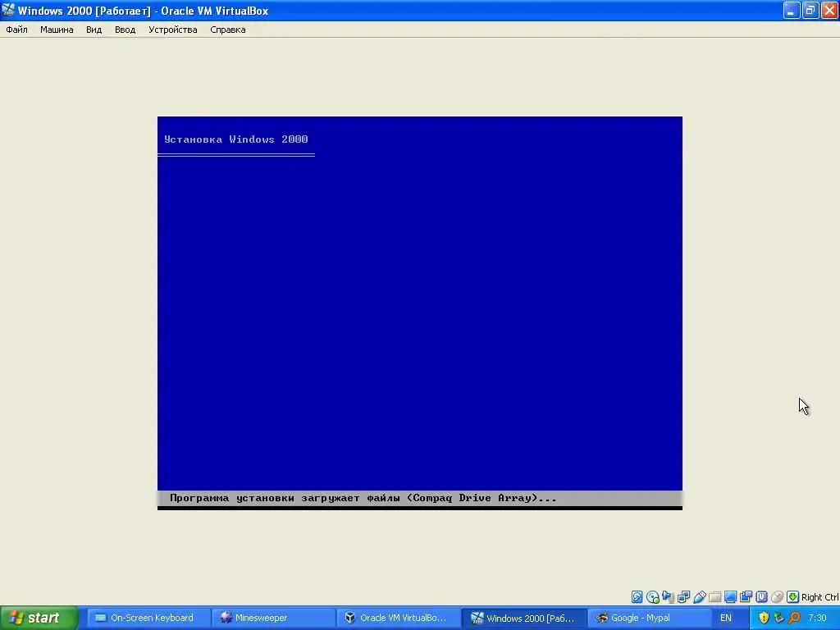Image resolution: width=840 pixels, height=630 pixels.
Task: Open the Ввод menu
Action: [x=125, y=30]
